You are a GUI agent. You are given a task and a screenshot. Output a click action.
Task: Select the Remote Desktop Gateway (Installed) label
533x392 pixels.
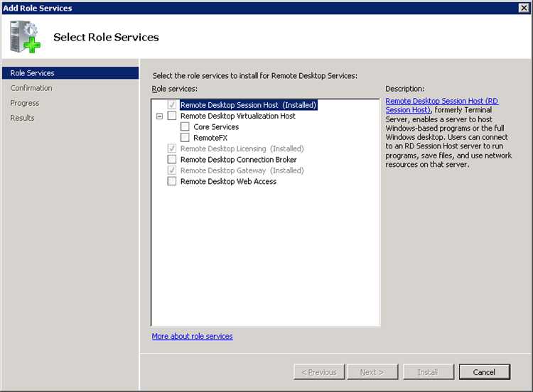pyautogui.click(x=242, y=170)
